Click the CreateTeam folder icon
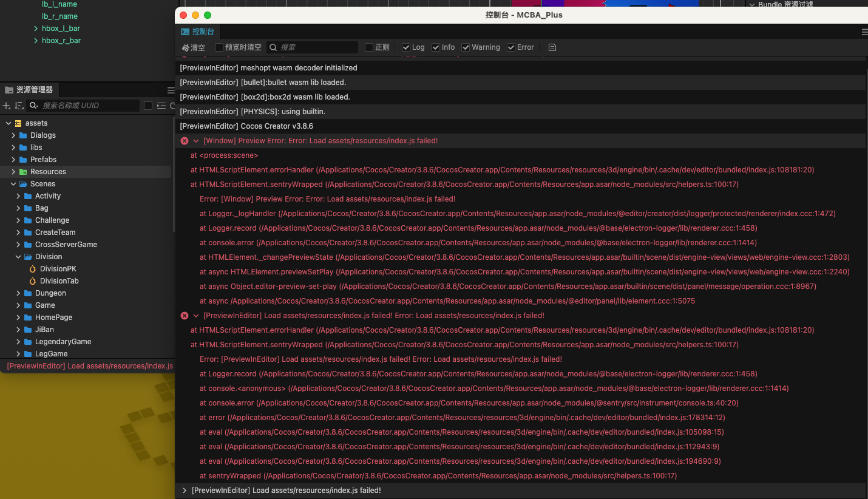The image size is (868, 499). coord(28,233)
